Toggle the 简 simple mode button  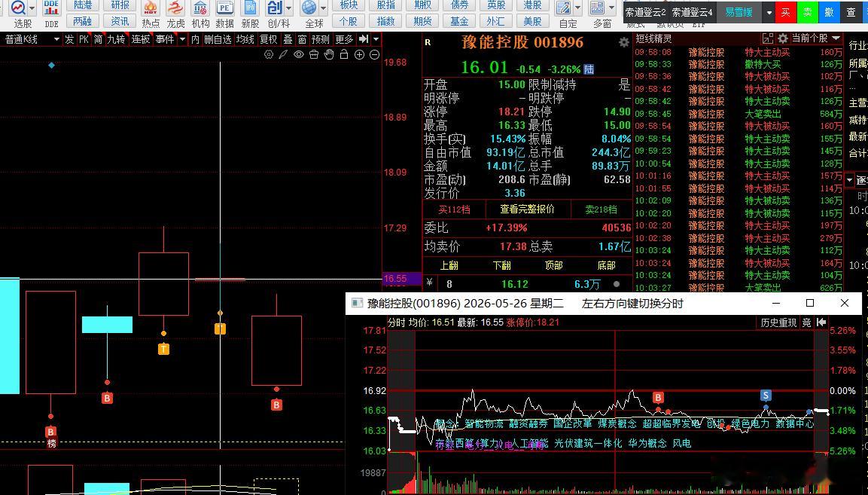tap(98, 39)
